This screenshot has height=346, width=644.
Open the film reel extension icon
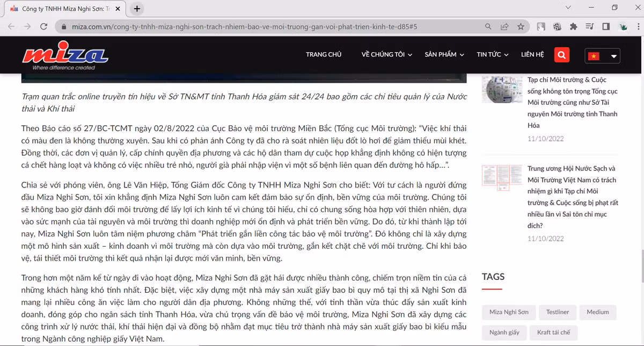557,26
